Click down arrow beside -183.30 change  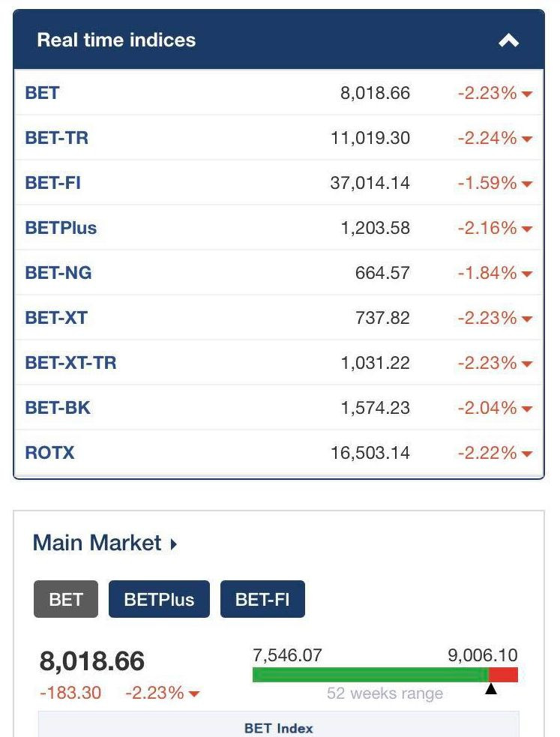click(195, 694)
